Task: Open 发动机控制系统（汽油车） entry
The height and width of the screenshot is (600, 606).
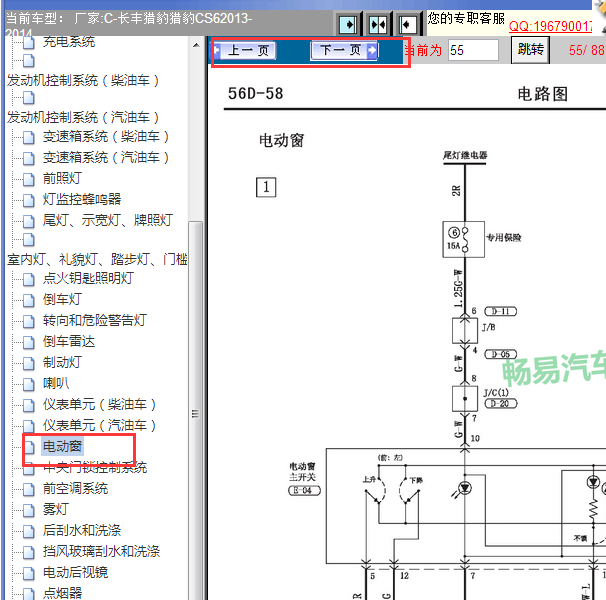Action: [83, 117]
